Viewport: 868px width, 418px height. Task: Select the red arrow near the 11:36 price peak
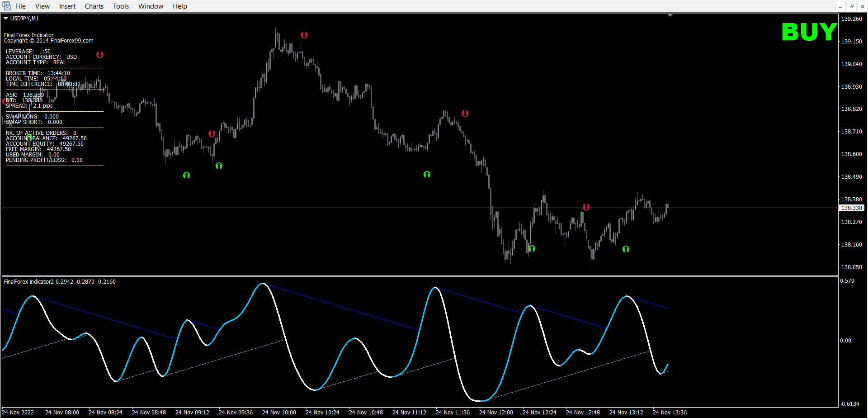465,114
